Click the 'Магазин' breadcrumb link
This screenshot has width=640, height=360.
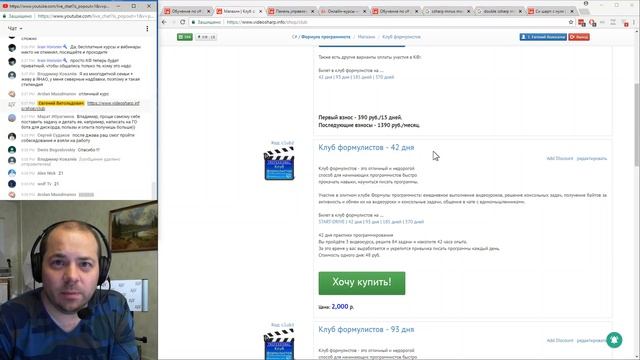click(x=366, y=37)
